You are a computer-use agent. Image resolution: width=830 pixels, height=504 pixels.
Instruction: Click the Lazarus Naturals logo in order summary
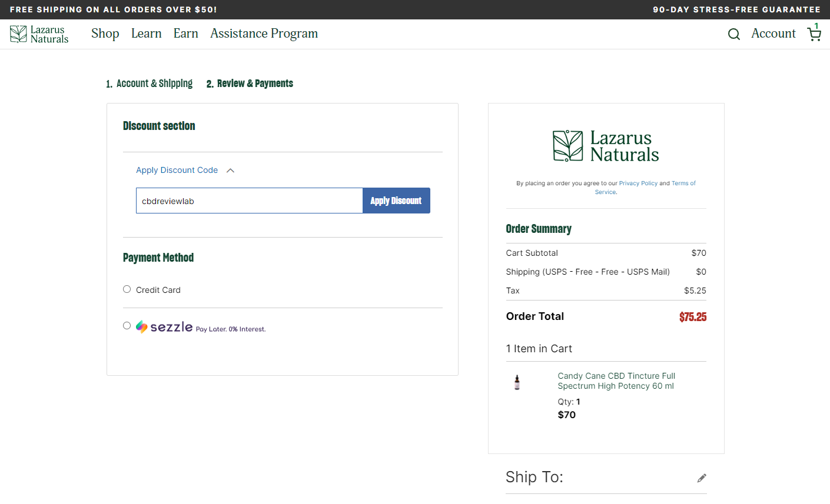tap(606, 146)
